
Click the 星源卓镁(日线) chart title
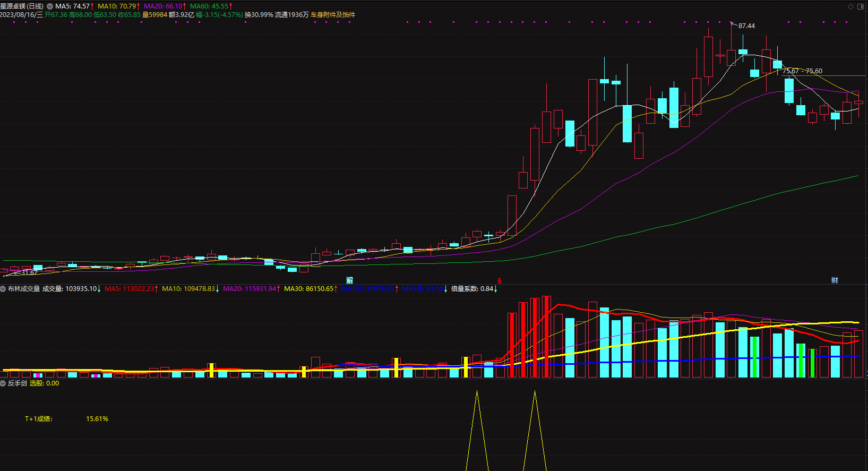tap(22, 6)
